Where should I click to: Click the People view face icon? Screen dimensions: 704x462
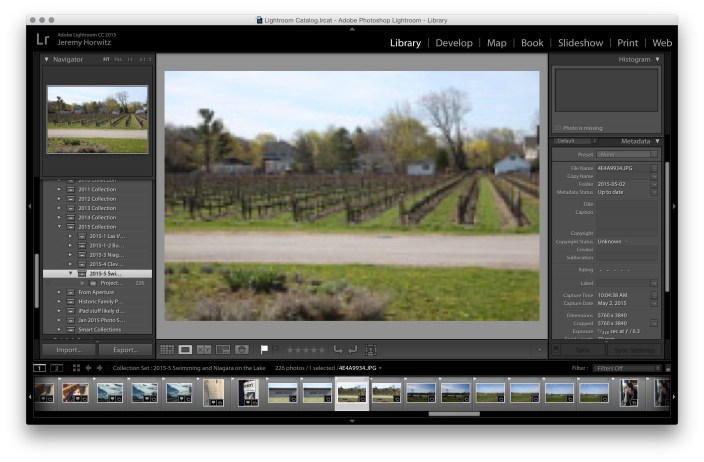click(241, 350)
